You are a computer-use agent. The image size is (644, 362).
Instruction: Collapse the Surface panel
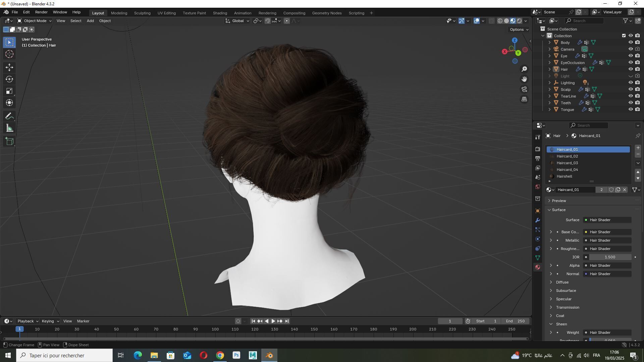coord(558,210)
